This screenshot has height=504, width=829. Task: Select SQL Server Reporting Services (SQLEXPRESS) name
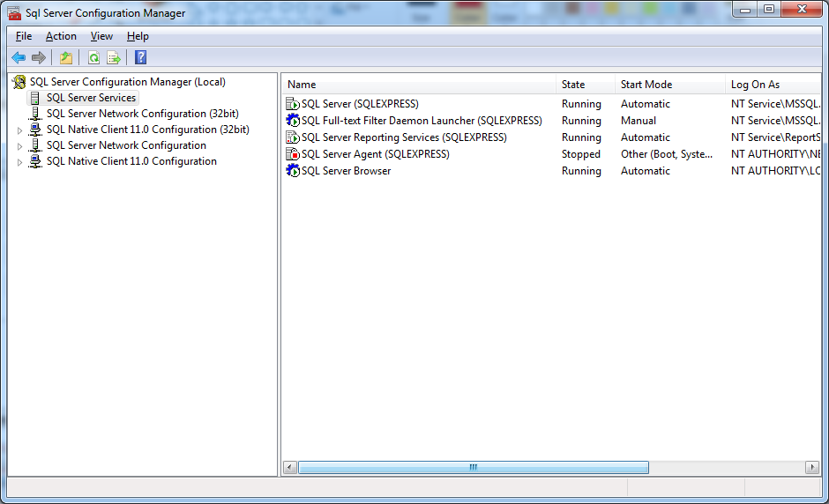click(404, 137)
